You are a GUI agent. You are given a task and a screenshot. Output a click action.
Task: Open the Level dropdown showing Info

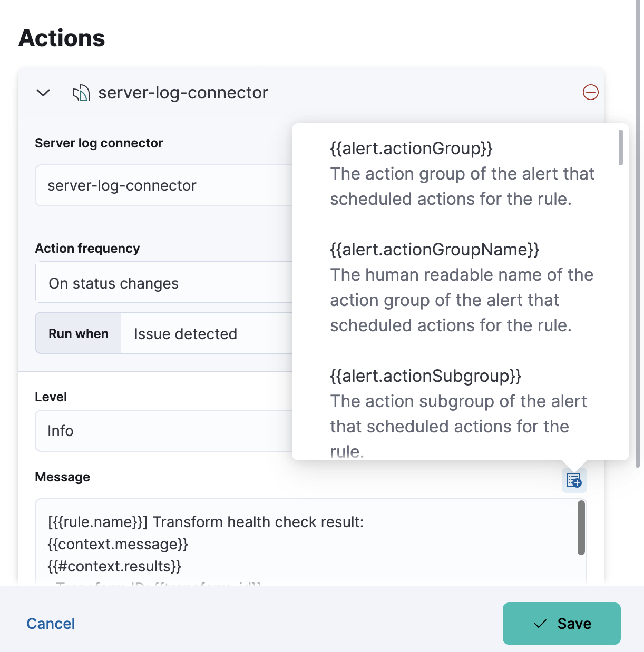(x=163, y=431)
